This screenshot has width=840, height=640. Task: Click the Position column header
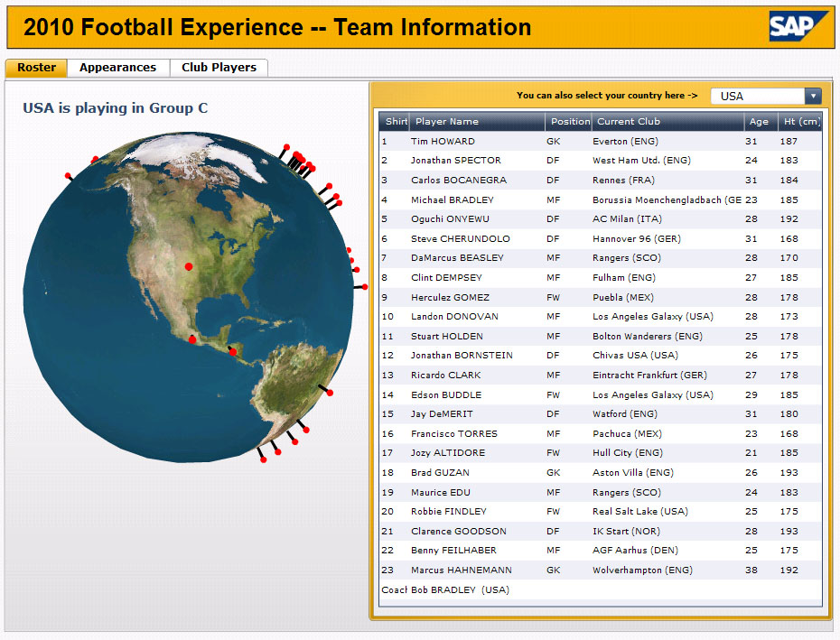click(569, 122)
